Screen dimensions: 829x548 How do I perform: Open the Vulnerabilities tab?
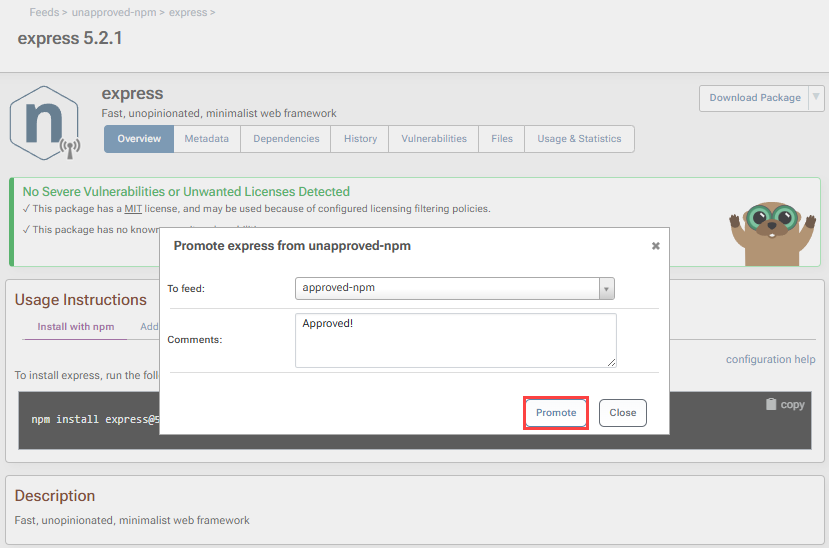[434, 139]
